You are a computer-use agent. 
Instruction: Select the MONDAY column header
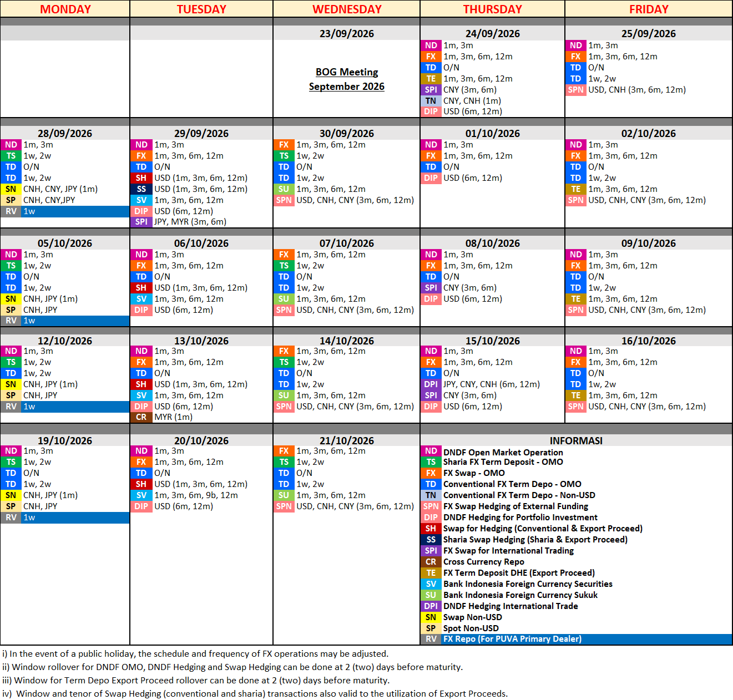(65, 9)
